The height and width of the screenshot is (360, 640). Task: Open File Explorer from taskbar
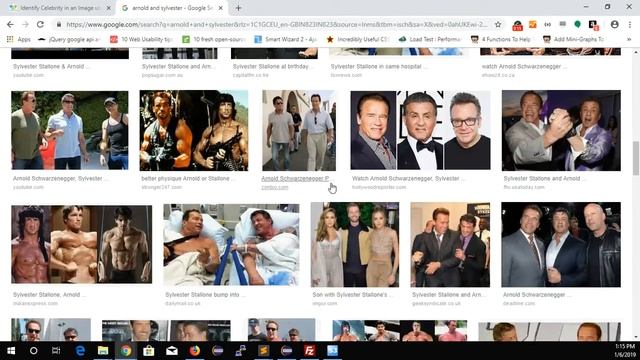click(103, 351)
